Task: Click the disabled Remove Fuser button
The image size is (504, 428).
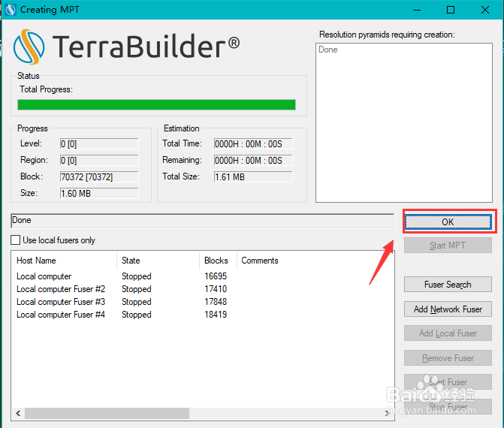Action: click(448, 358)
